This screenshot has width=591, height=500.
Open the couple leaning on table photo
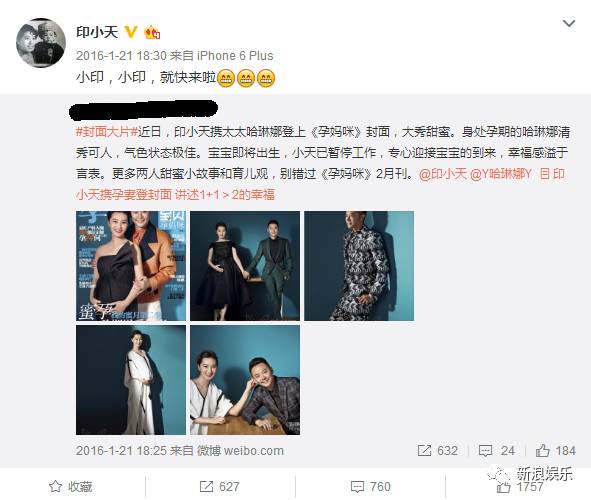245,380
